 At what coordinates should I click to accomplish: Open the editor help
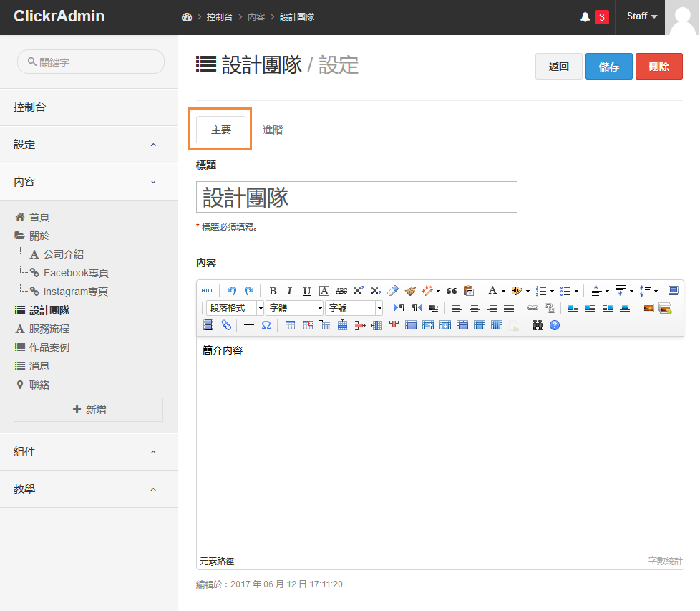click(x=555, y=325)
